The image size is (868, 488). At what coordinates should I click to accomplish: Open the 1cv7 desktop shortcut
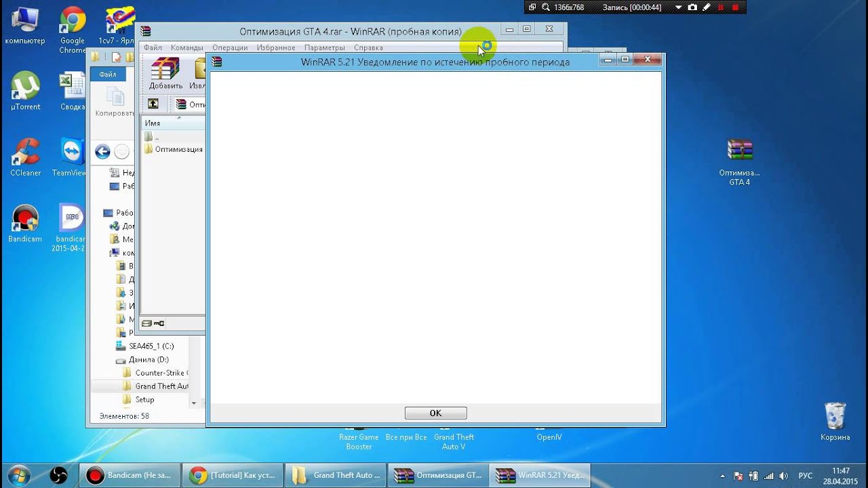(117, 26)
